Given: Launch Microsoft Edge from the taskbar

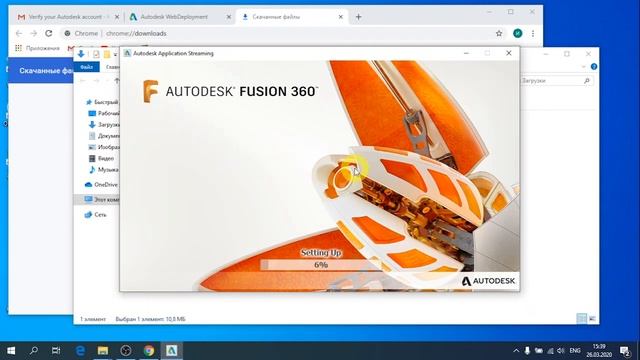Looking at the screenshot, I should (80, 350).
